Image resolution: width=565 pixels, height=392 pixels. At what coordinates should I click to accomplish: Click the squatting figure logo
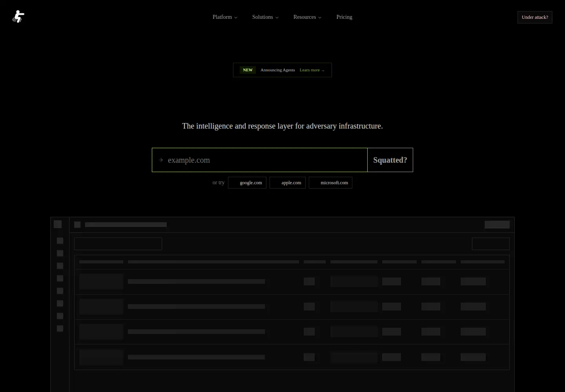18,17
